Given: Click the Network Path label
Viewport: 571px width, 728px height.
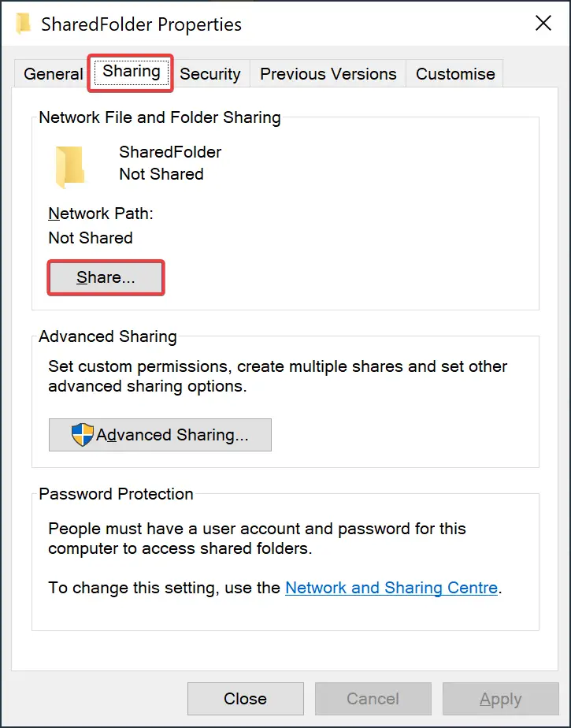Looking at the screenshot, I should 101,214.
